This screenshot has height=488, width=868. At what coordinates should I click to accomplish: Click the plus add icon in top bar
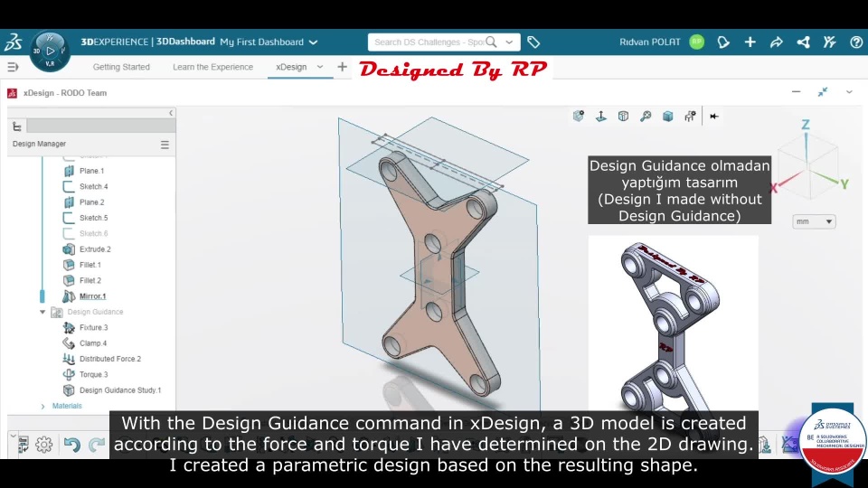pyautogui.click(x=750, y=42)
